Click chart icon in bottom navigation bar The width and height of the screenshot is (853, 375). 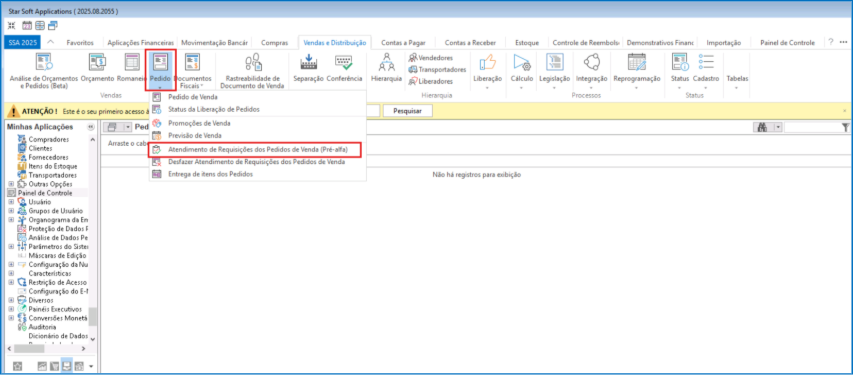(x=42, y=366)
